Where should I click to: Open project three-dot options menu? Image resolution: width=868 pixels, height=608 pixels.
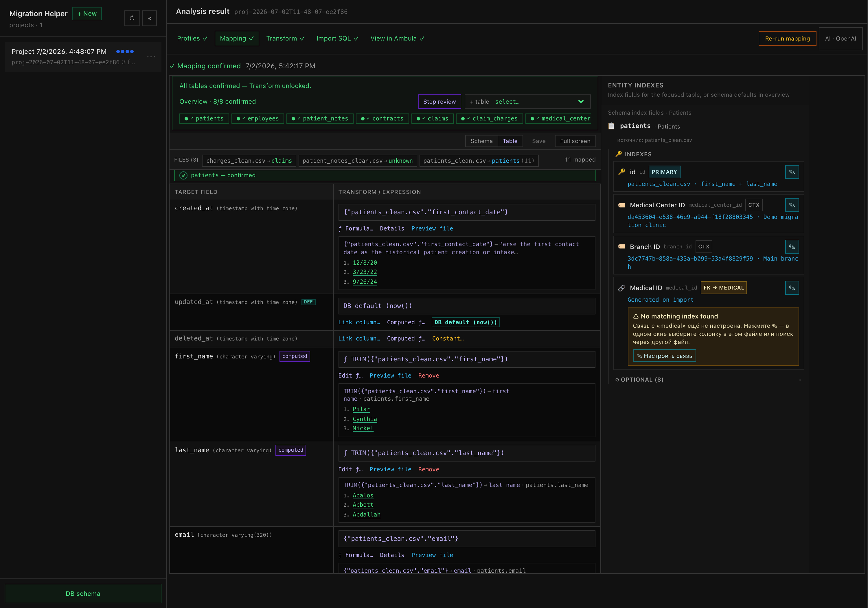pyautogui.click(x=151, y=57)
